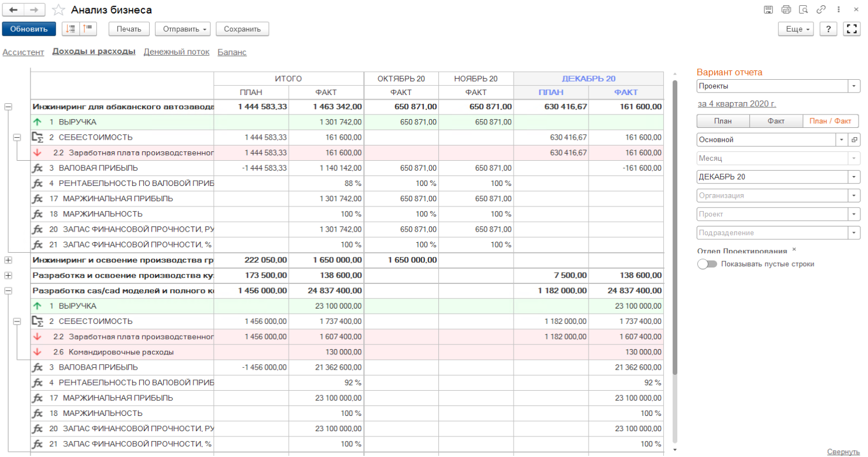Image resolution: width=868 pixels, height=457 pixels.
Task: Switch to Баланс tab
Action: [x=232, y=52]
